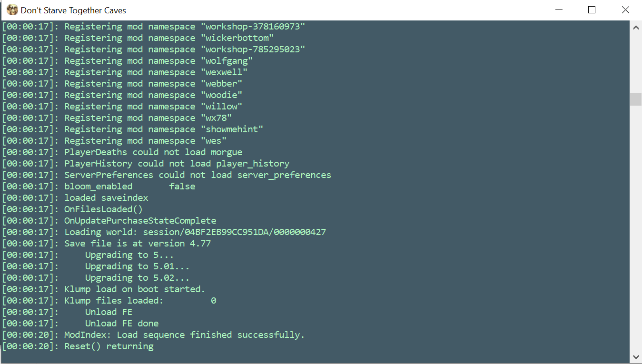The image size is (642, 364).
Task: Click the scrollbar up arrow
Action: [636, 28]
